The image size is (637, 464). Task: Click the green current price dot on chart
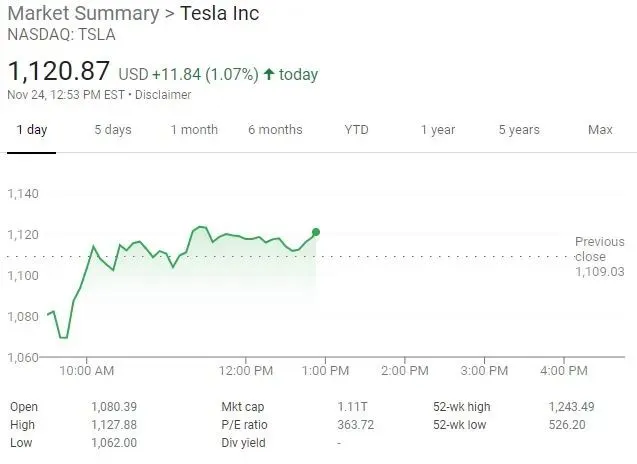point(316,232)
